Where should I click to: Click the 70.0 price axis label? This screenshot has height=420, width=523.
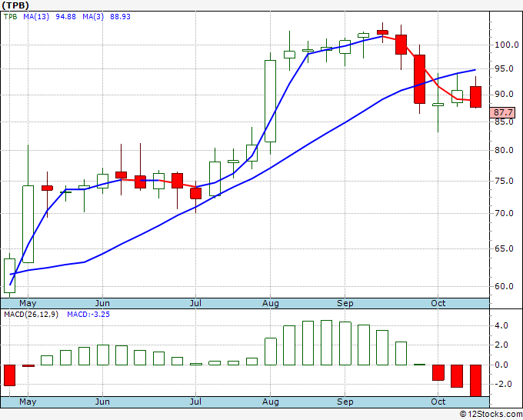coord(504,213)
